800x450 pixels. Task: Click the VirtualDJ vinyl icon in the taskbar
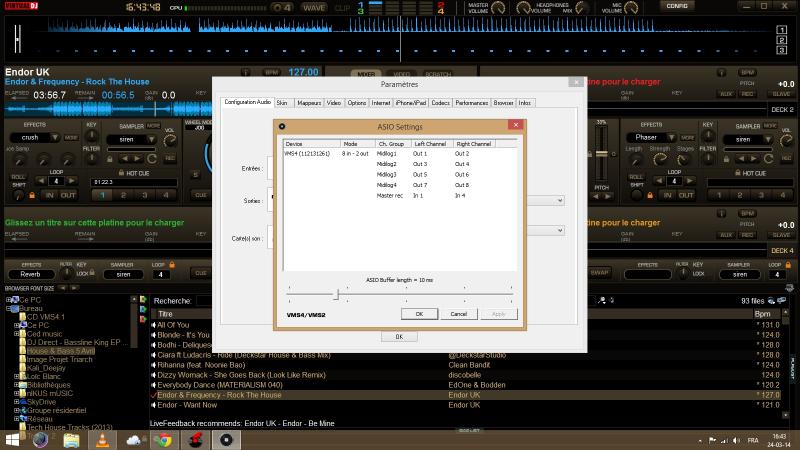(x=227, y=440)
